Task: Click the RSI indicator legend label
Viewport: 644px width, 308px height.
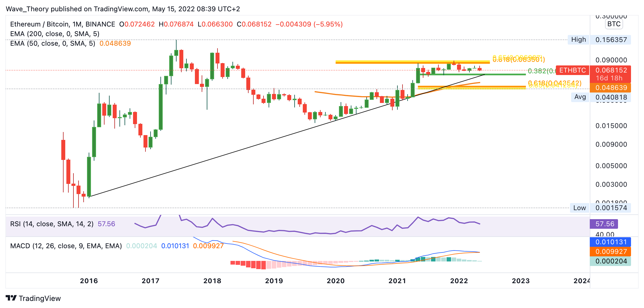Action: tap(52, 224)
